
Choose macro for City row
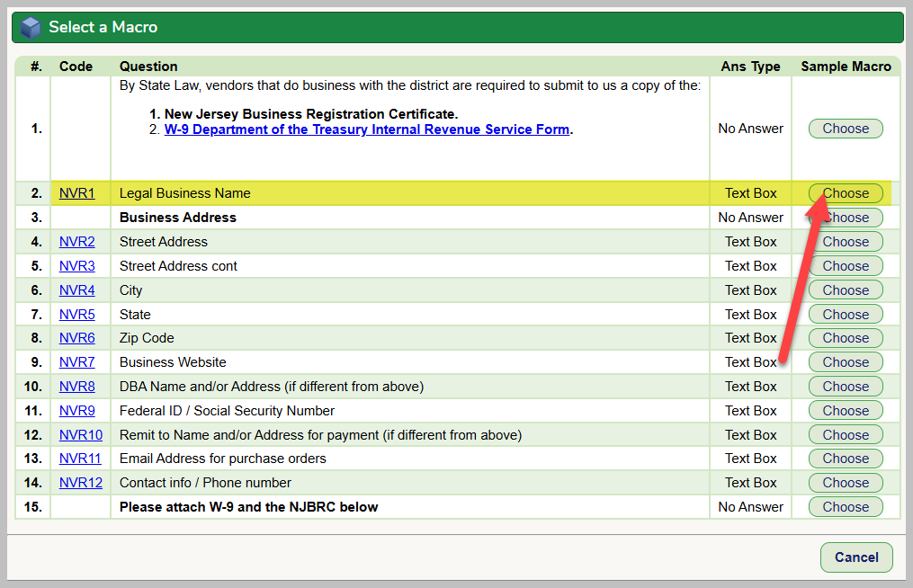click(x=846, y=290)
